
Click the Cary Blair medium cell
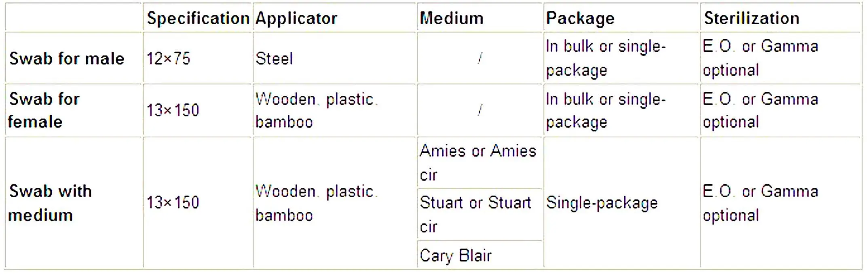(455, 255)
